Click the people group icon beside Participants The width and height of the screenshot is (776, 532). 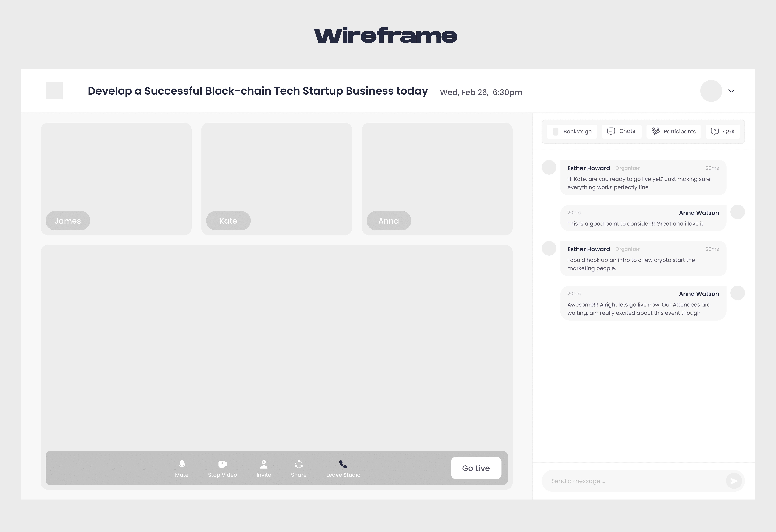pos(655,131)
